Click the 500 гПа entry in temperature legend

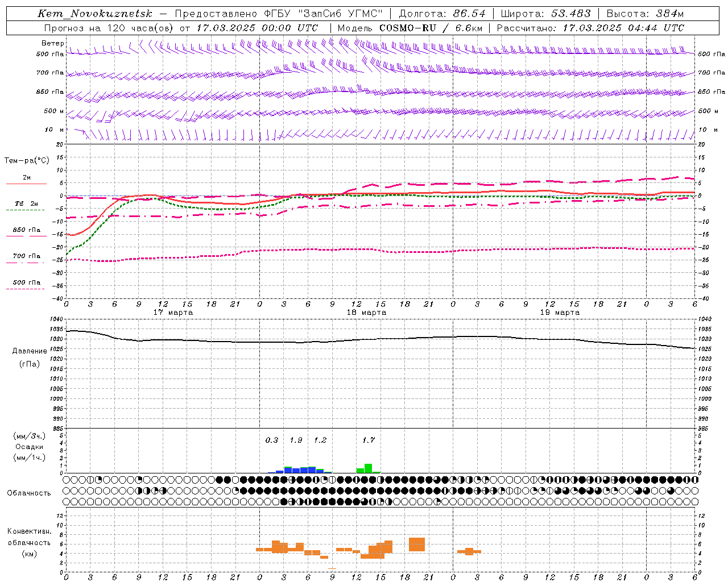(x=26, y=282)
